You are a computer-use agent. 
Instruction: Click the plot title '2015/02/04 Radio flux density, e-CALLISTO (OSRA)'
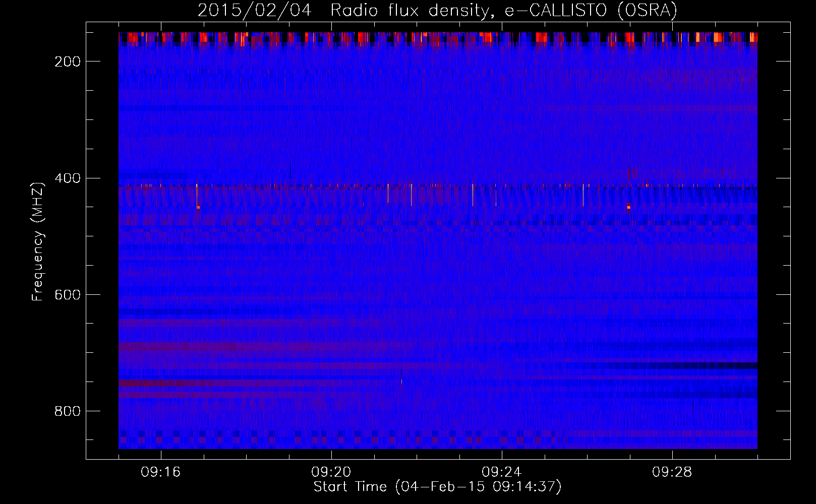(x=437, y=10)
